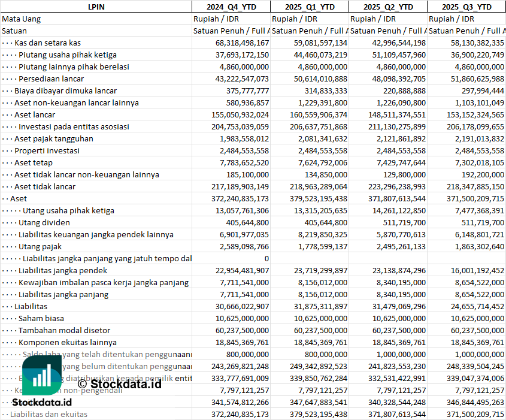Click total equity value 346,844,495,263
The width and height of the screenshot is (506, 420).
click(x=475, y=402)
